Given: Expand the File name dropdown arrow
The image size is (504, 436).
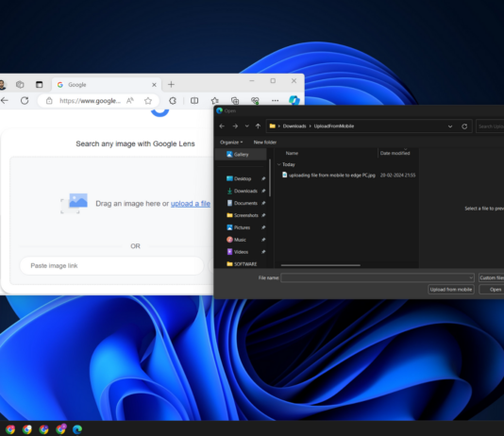Looking at the screenshot, I should pyautogui.click(x=471, y=277).
